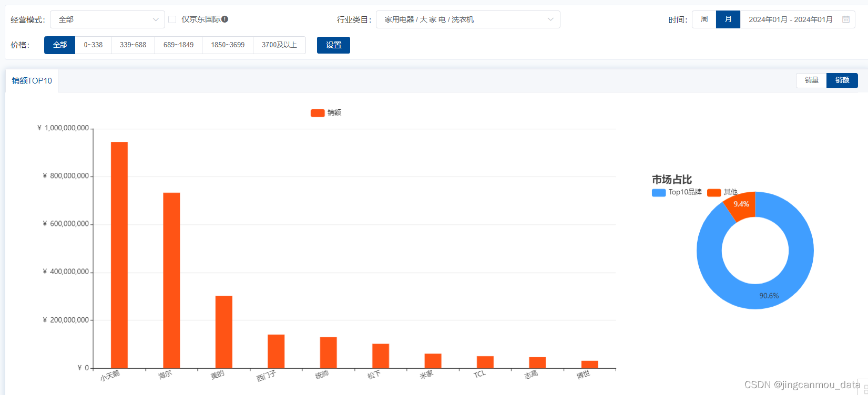Switch chart to 销量 view
Viewport: 868px width, 395px height.
[x=812, y=80]
